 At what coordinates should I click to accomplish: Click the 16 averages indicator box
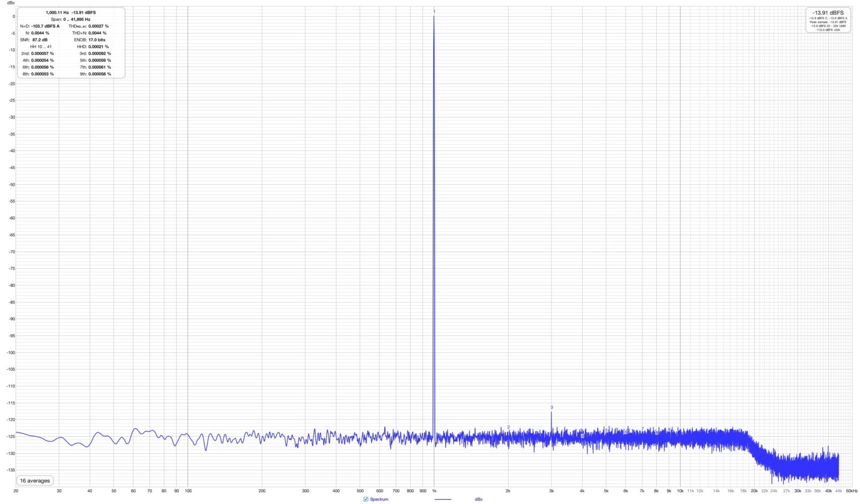pyautogui.click(x=35, y=481)
